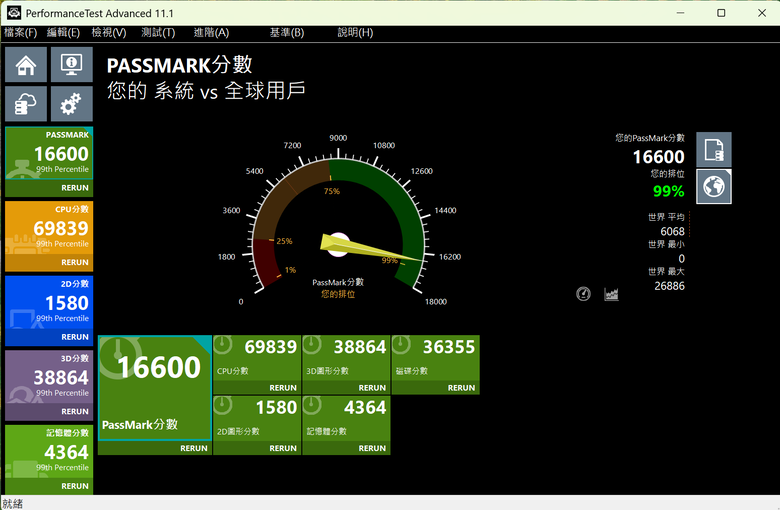Select the speedometer gauge view icon

[584, 294]
